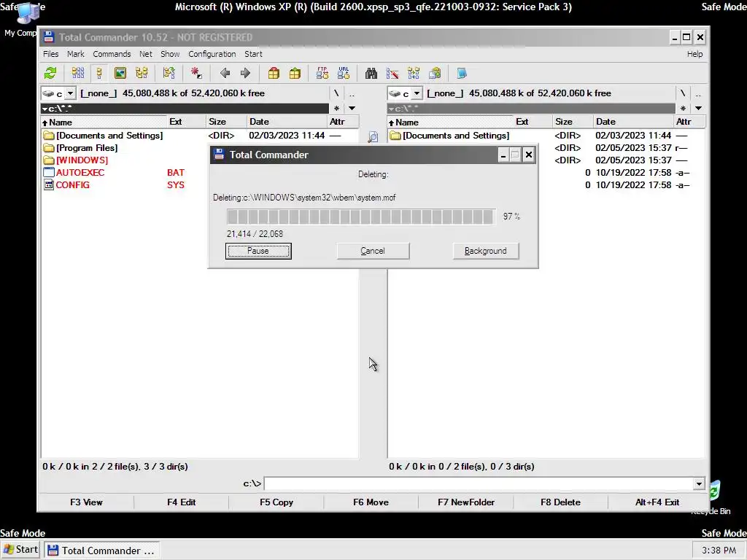This screenshot has width=747, height=560.
Task: Open Synchronize directories toolbar icon
Action: click(x=414, y=74)
